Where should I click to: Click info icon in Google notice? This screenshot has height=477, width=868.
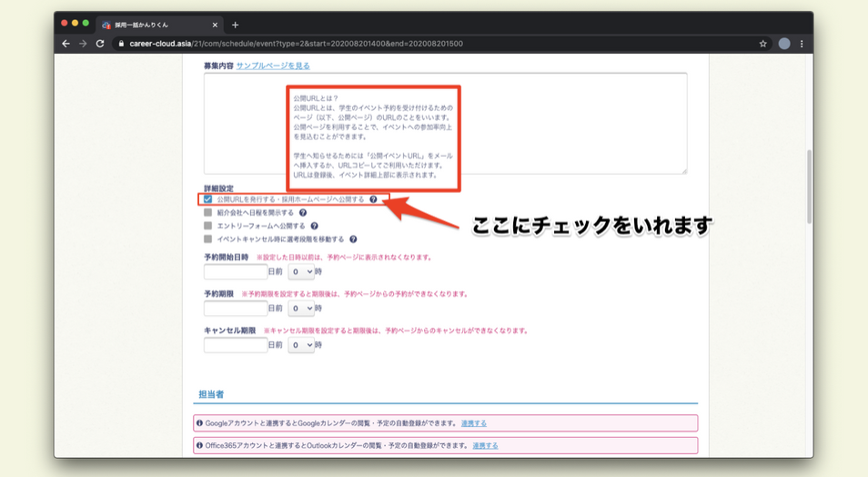coord(199,422)
